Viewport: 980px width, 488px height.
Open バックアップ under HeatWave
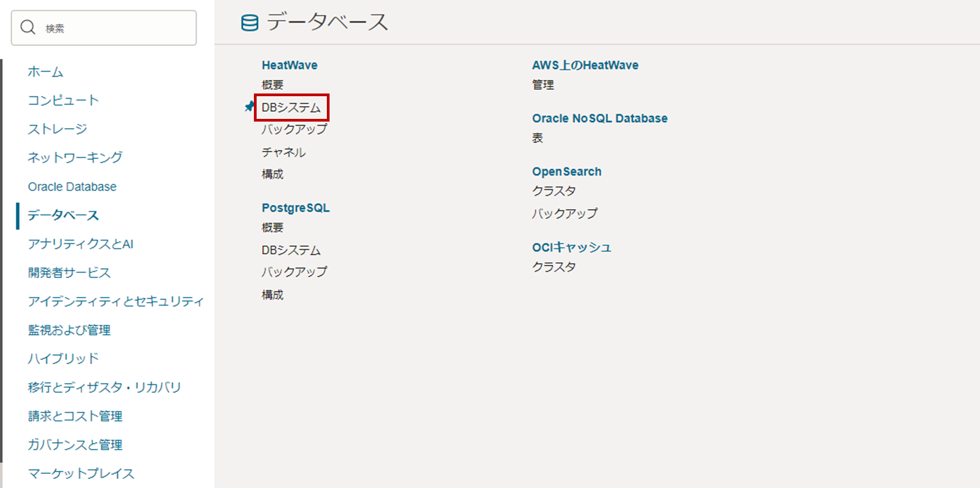[294, 129]
